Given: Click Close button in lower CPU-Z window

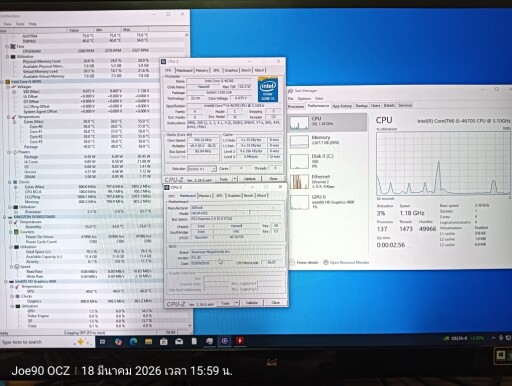Looking at the screenshot, I should 275,302.
